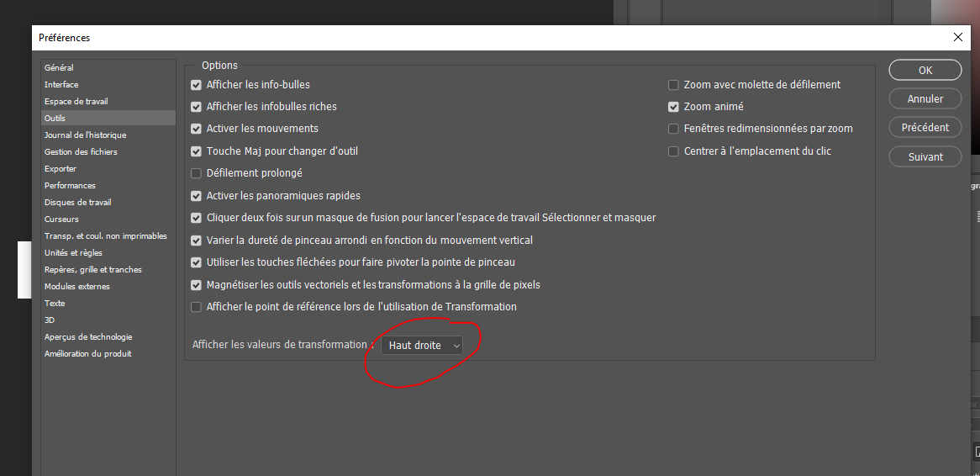This screenshot has height=476, width=980.
Task: Open the Haut droite transformation values dropdown
Action: (x=423, y=346)
